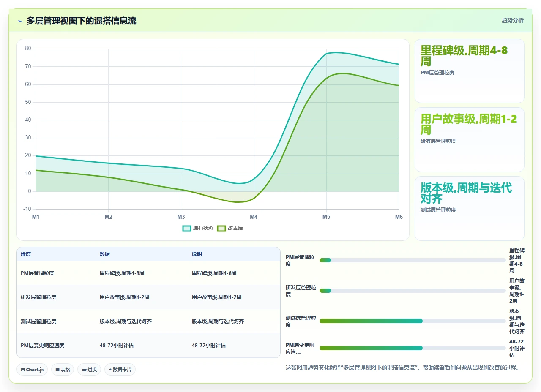Viewport: 541px width, 392px height.
Task: Open the 趋势分析 label in header
Action: (512, 20)
